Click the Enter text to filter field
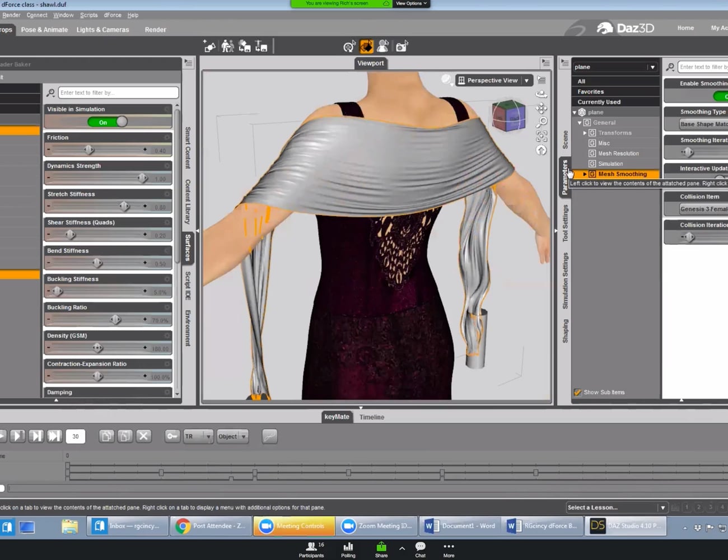 pos(118,92)
